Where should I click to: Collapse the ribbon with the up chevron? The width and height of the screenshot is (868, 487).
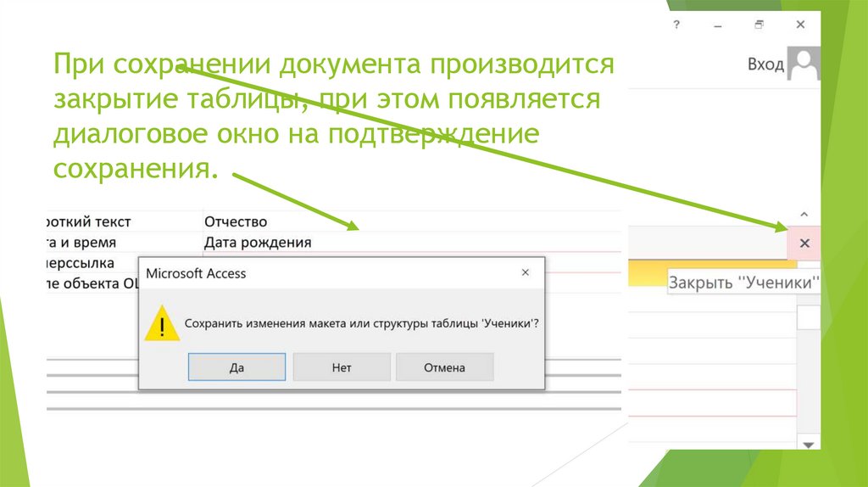coord(804,214)
